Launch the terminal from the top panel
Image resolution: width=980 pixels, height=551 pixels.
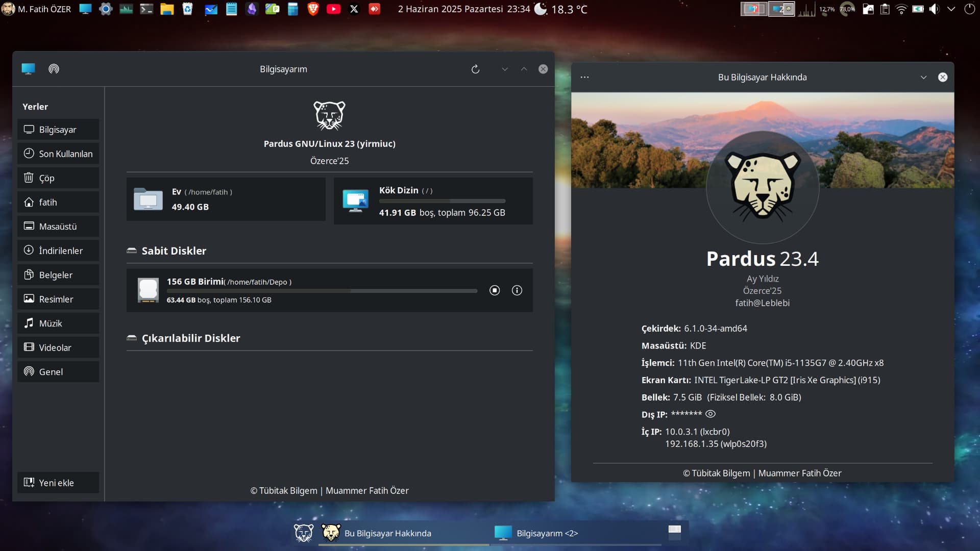tap(146, 9)
